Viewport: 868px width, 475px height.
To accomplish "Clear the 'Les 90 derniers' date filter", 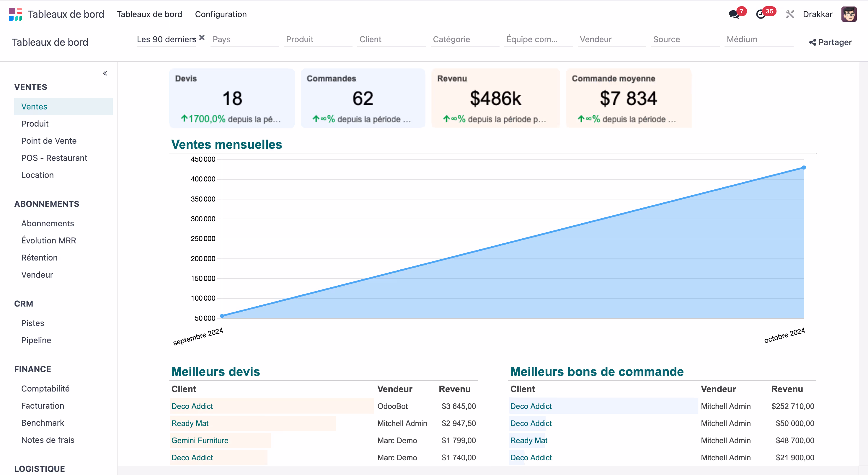I will pyautogui.click(x=202, y=38).
